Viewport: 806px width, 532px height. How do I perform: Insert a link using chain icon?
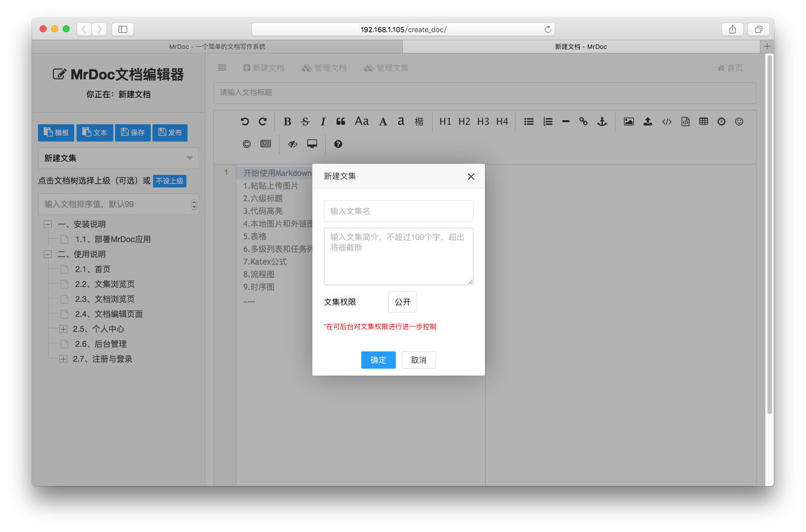click(x=583, y=121)
